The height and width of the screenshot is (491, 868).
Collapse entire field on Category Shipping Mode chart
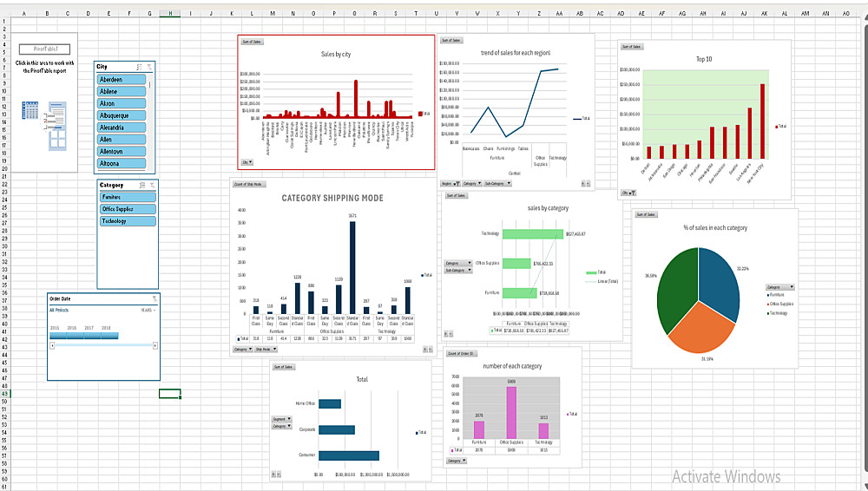pyautogui.click(x=430, y=350)
